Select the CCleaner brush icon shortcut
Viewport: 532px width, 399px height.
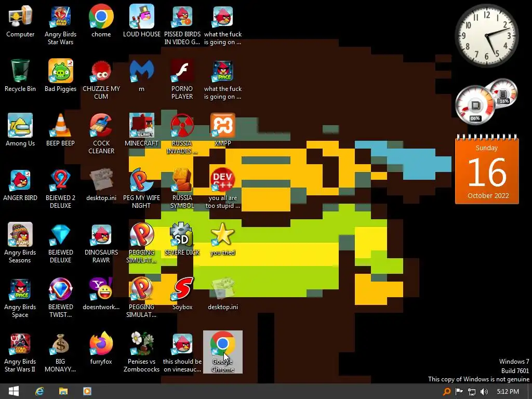coord(101,134)
